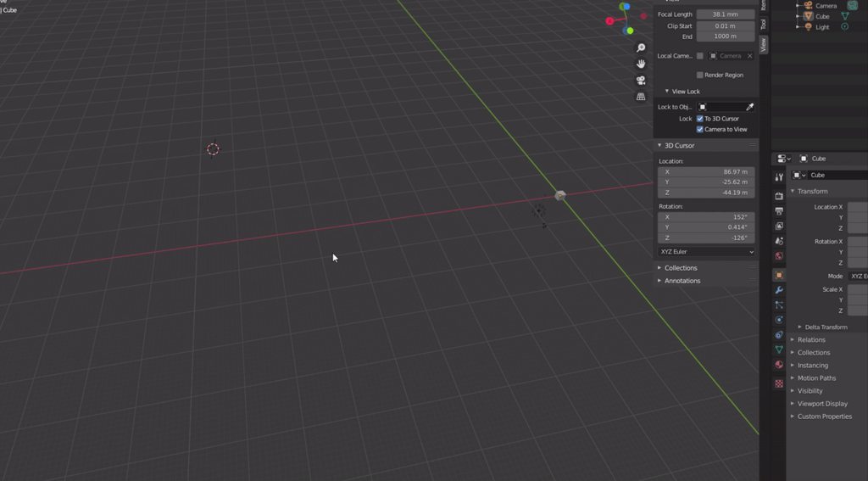Open the World properties tab icon
Screen dimensions: 868x481
(x=779, y=256)
